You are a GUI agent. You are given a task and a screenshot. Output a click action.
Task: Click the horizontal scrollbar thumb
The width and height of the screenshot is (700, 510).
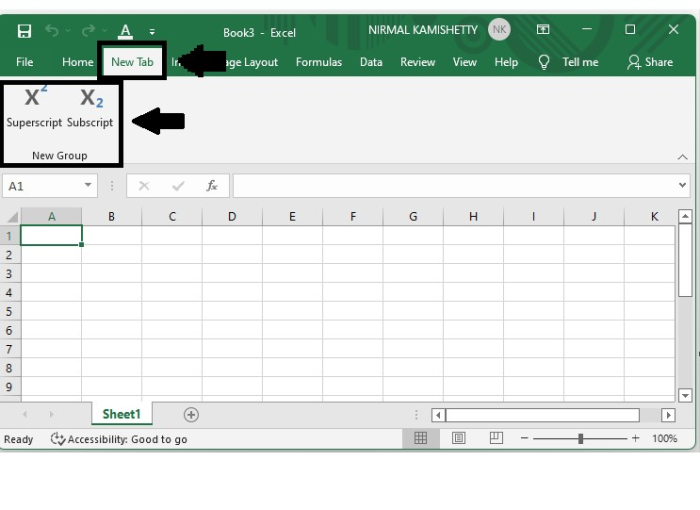(x=542, y=415)
